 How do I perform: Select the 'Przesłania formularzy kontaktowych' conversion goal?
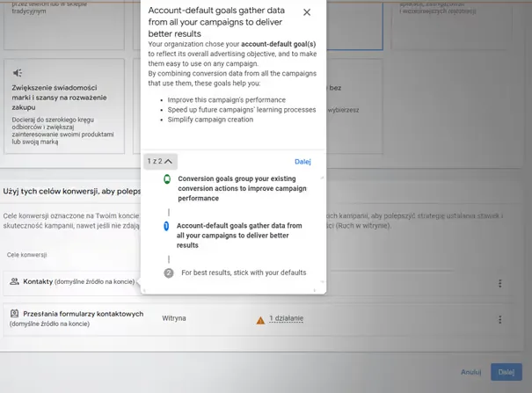(x=84, y=314)
